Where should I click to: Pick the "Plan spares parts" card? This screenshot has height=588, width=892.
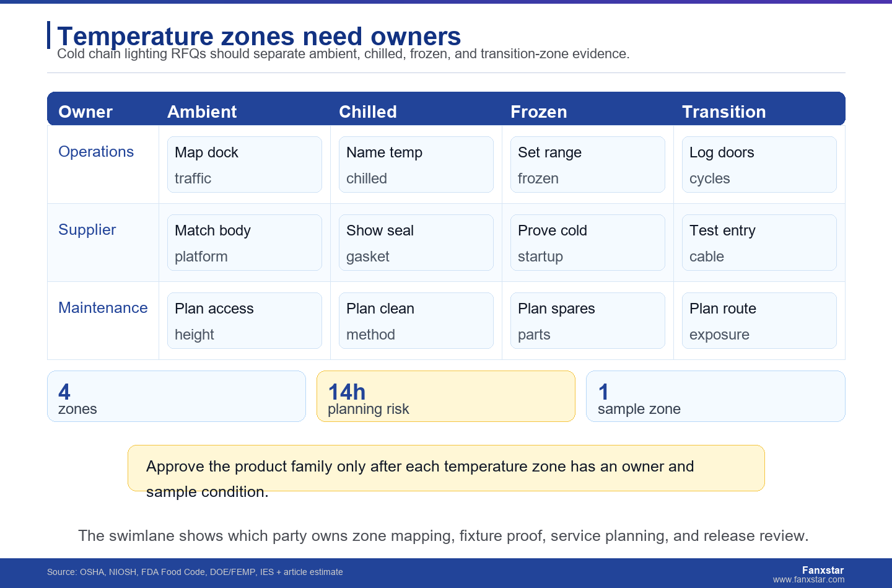[x=588, y=321]
